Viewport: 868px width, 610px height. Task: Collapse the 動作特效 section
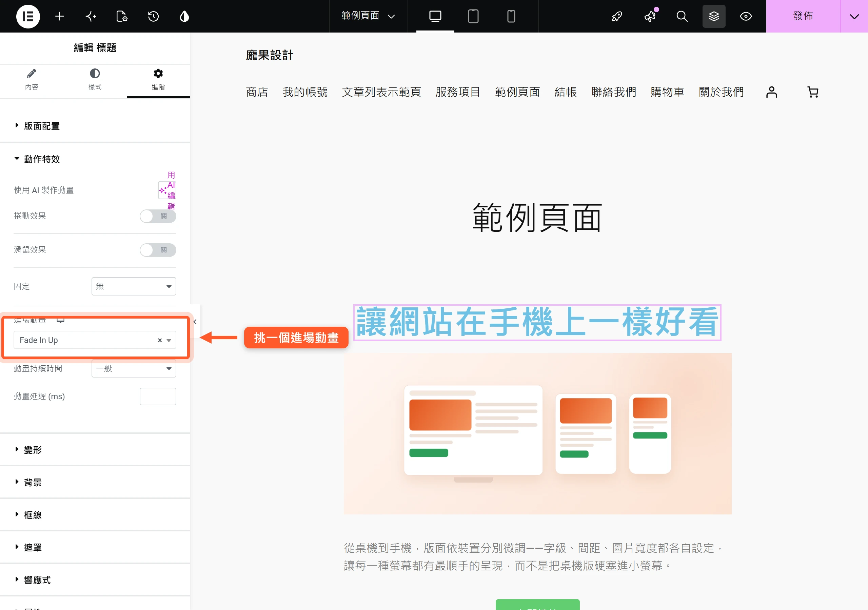click(95, 159)
